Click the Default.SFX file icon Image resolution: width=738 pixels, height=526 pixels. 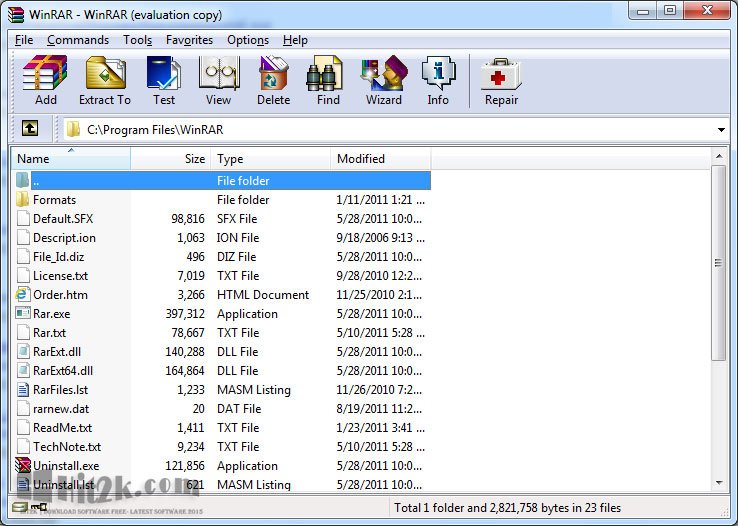pos(23,218)
